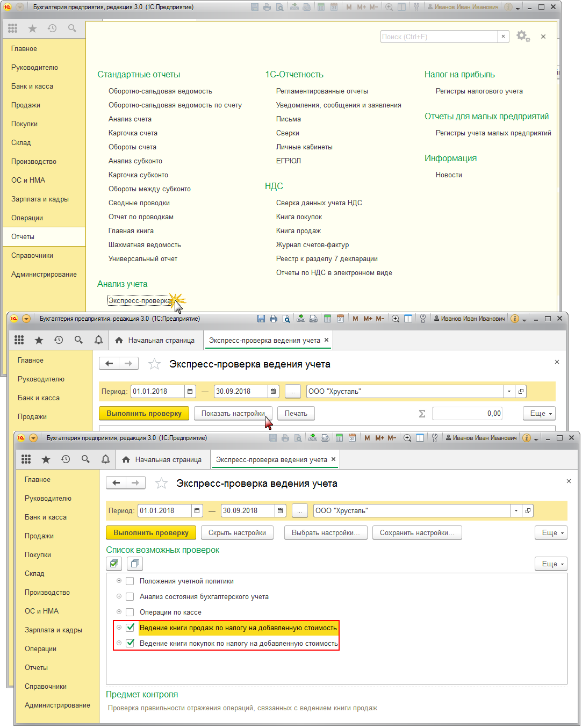Click period start date field in front window
582x728 pixels.
pyautogui.click(x=164, y=510)
